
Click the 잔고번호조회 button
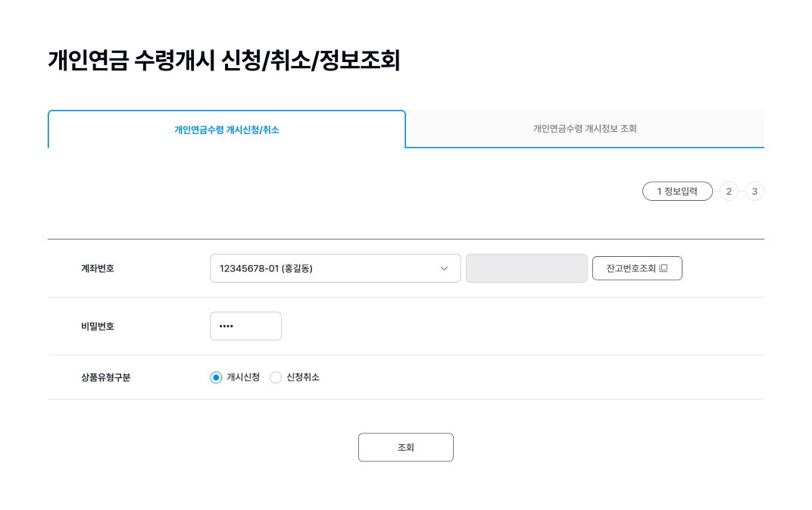coord(637,268)
